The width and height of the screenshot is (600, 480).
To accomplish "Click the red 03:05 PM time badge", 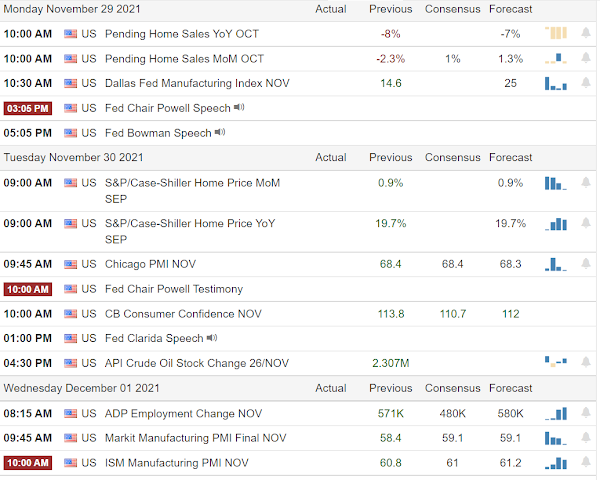I will 30,108.
